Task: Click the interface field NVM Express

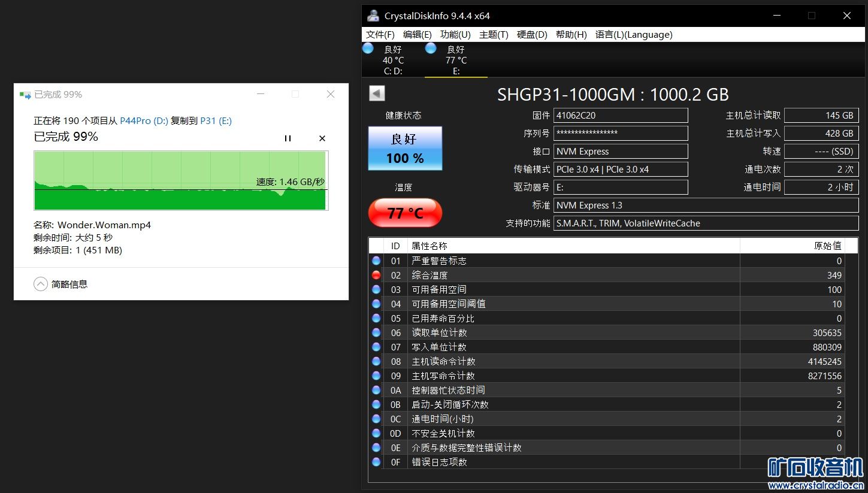Action: point(621,152)
